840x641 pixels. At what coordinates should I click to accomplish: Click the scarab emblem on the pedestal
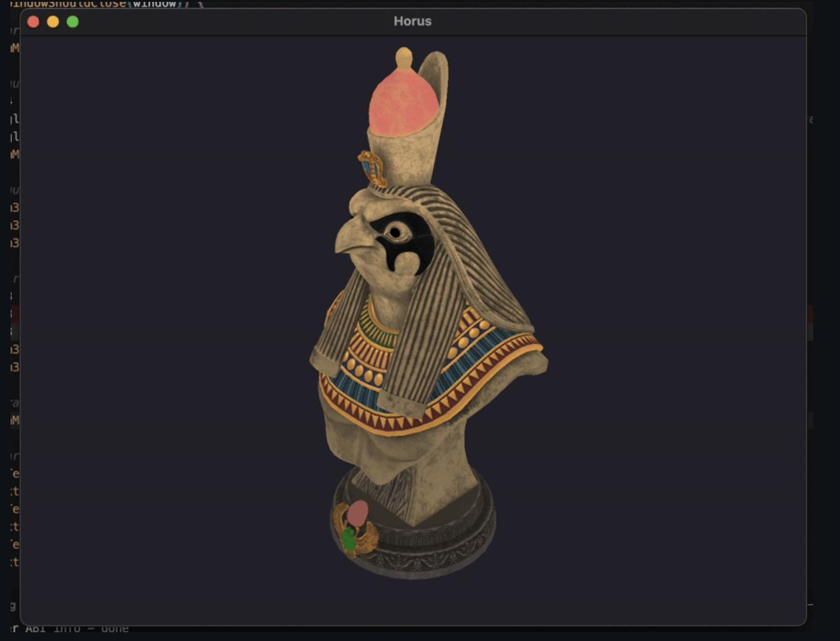coord(356,527)
